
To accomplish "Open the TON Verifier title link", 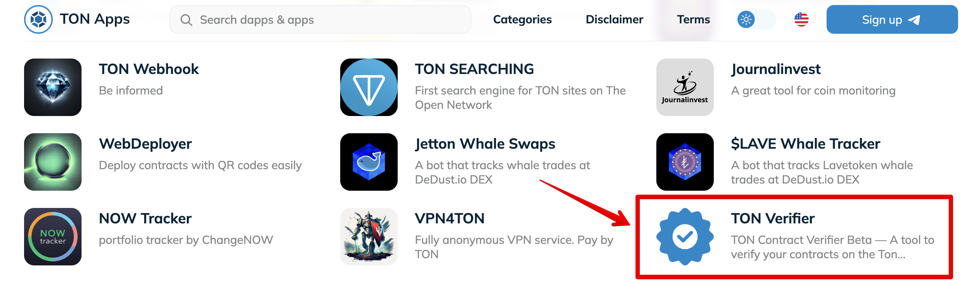I will click(x=772, y=218).
